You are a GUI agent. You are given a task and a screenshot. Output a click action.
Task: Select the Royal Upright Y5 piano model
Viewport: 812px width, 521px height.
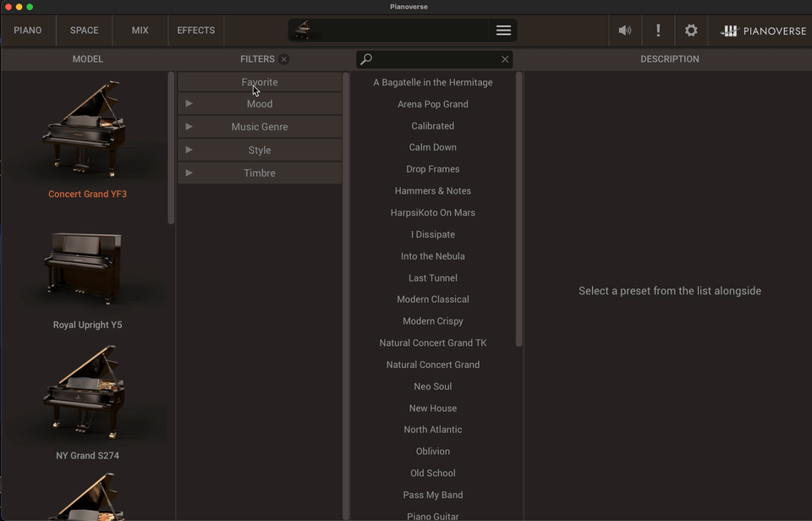point(87,279)
